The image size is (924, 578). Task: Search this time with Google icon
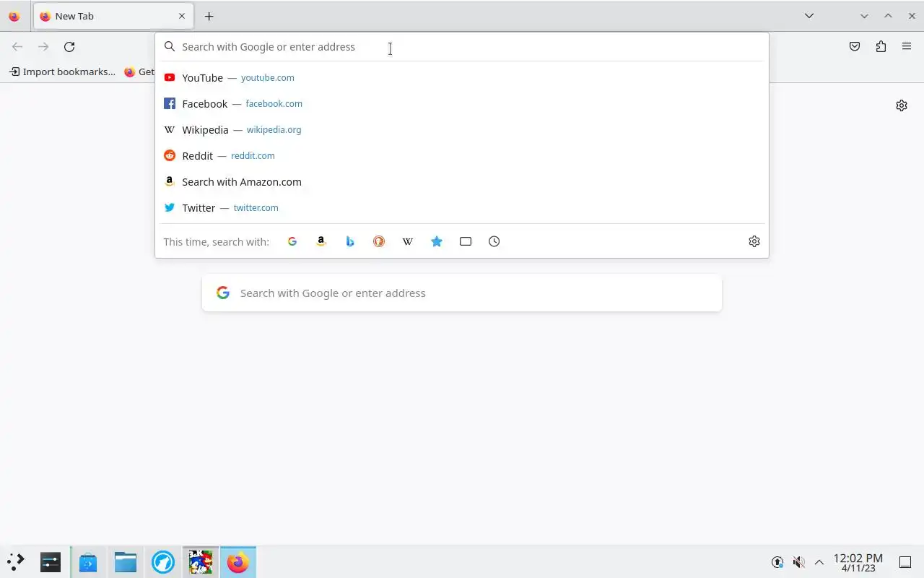pyautogui.click(x=292, y=241)
